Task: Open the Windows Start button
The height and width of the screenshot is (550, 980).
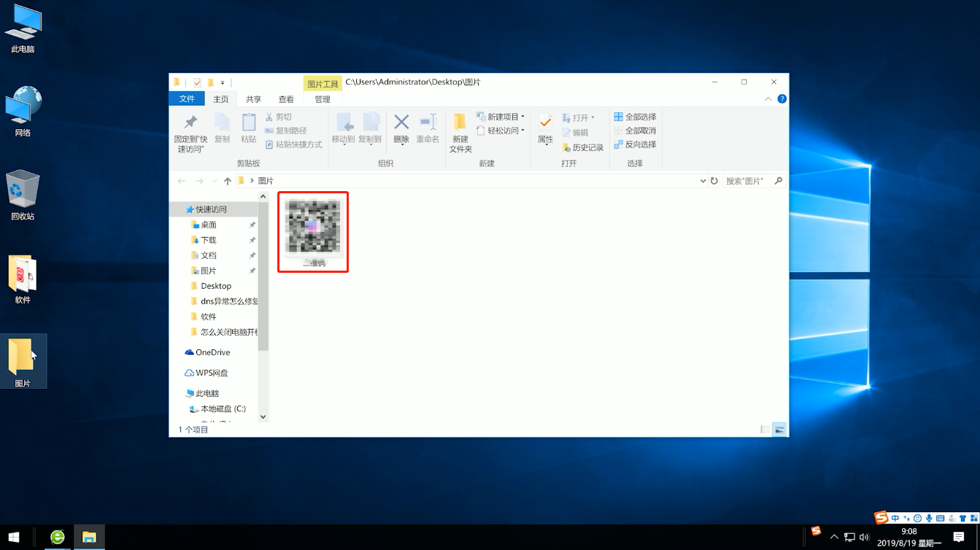Action: [14, 538]
